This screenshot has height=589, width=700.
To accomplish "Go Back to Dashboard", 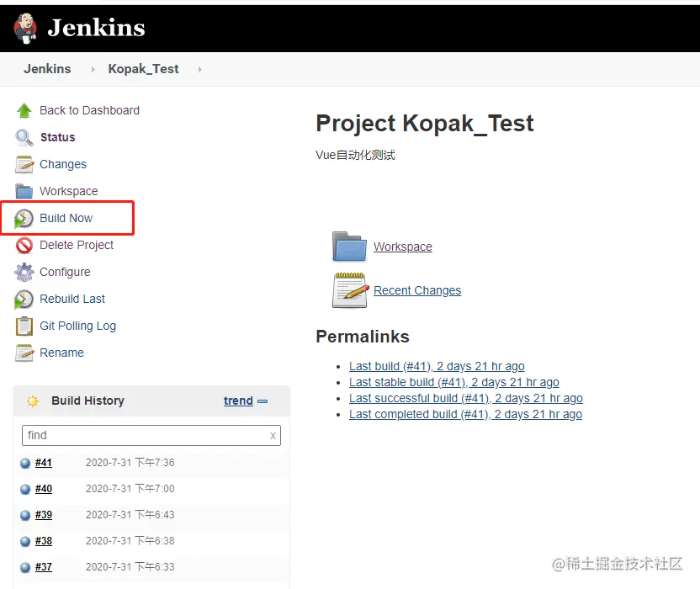I will tap(89, 110).
